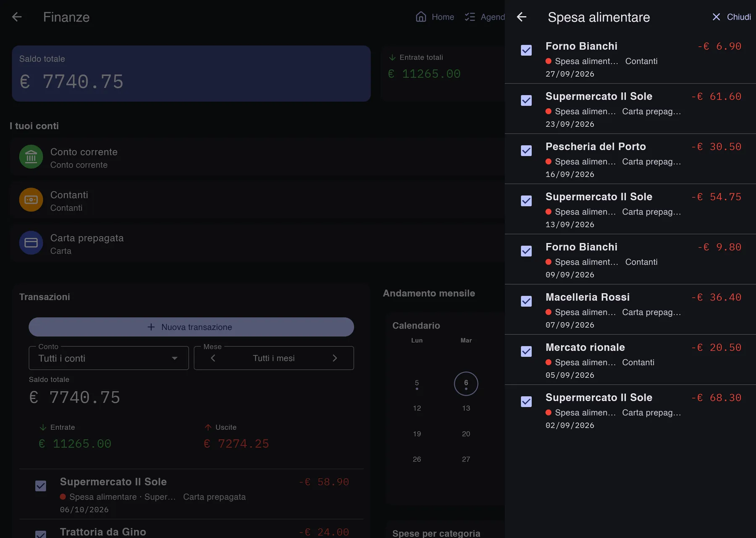Image resolution: width=756 pixels, height=538 pixels.
Task: Click red category dot on Macelleria Rossi row
Action: coord(549,312)
